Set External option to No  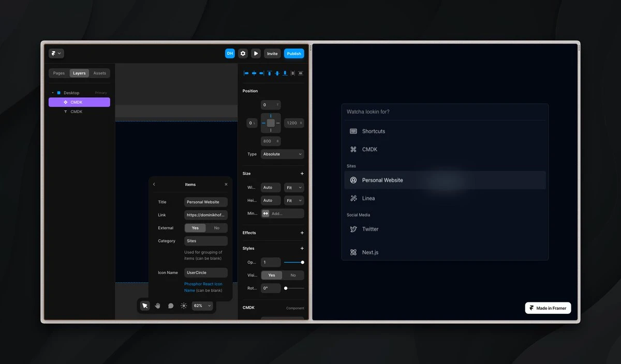pos(216,228)
